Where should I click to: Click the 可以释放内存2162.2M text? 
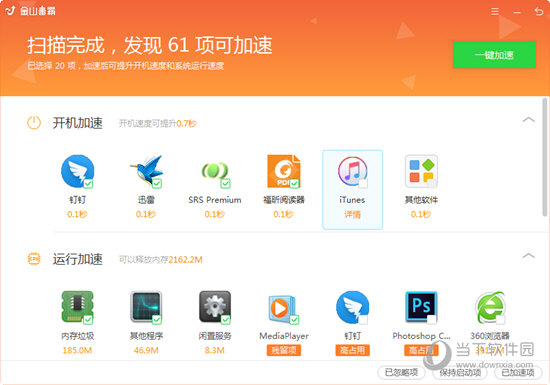[x=161, y=259]
